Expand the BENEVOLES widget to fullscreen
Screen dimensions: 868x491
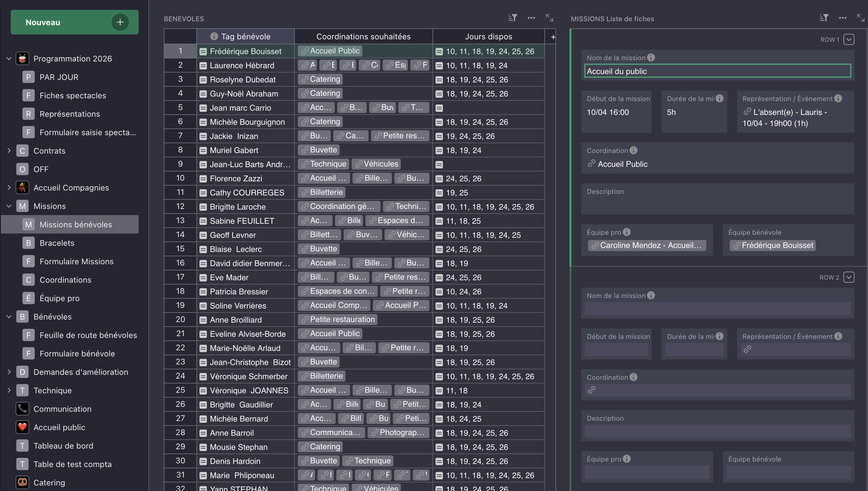[x=550, y=18]
